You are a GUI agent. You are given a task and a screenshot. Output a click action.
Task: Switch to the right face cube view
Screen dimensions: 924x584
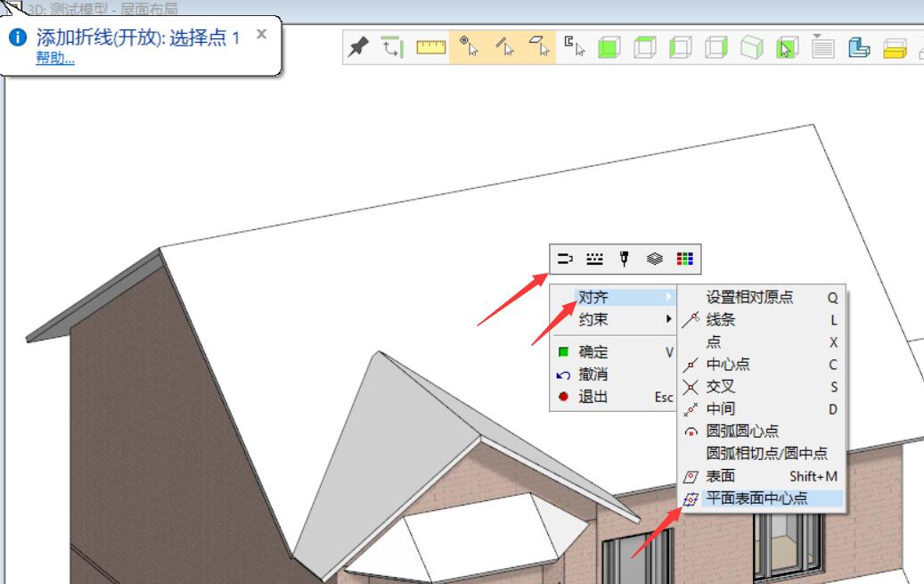coord(716,47)
